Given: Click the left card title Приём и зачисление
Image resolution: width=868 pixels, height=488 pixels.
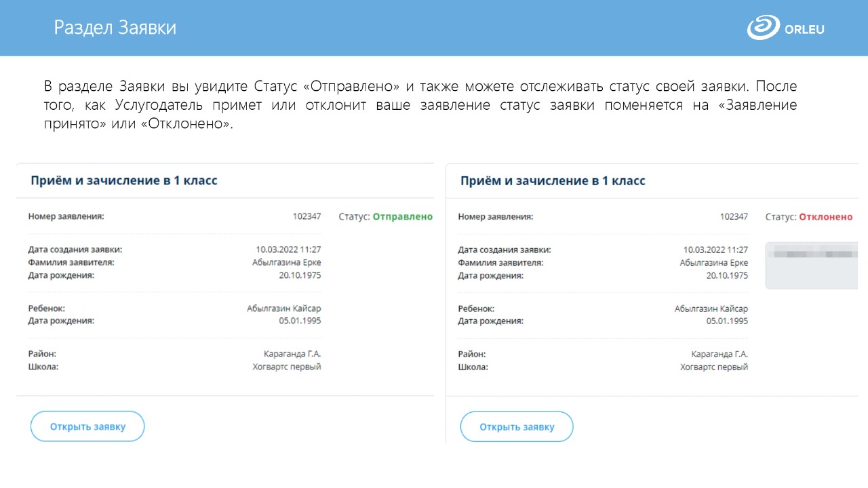Looking at the screenshot, I should tap(124, 181).
